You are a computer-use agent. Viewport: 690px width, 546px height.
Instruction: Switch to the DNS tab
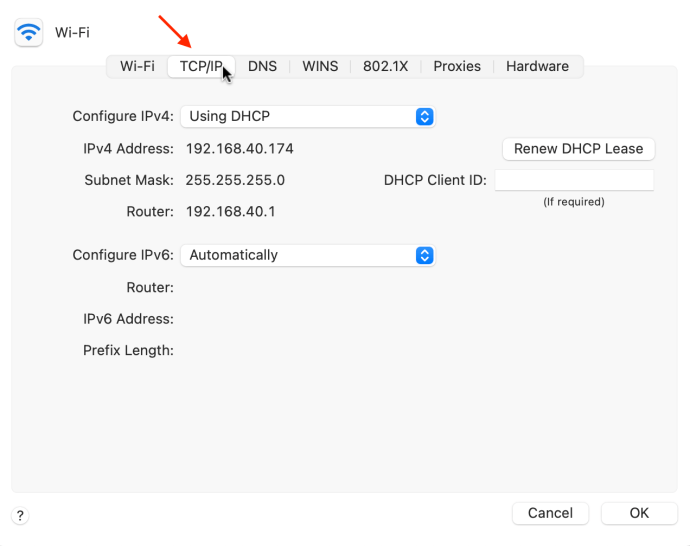[x=262, y=66]
